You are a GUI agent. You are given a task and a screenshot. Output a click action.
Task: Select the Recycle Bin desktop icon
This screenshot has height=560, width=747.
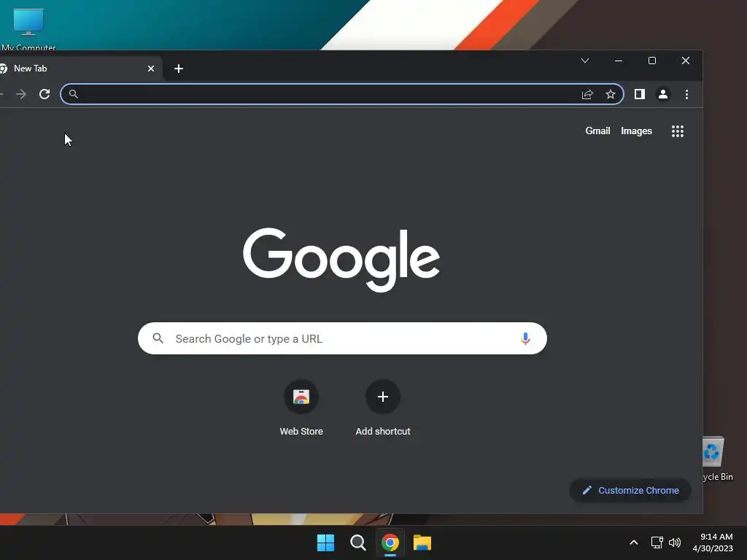coord(718,459)
